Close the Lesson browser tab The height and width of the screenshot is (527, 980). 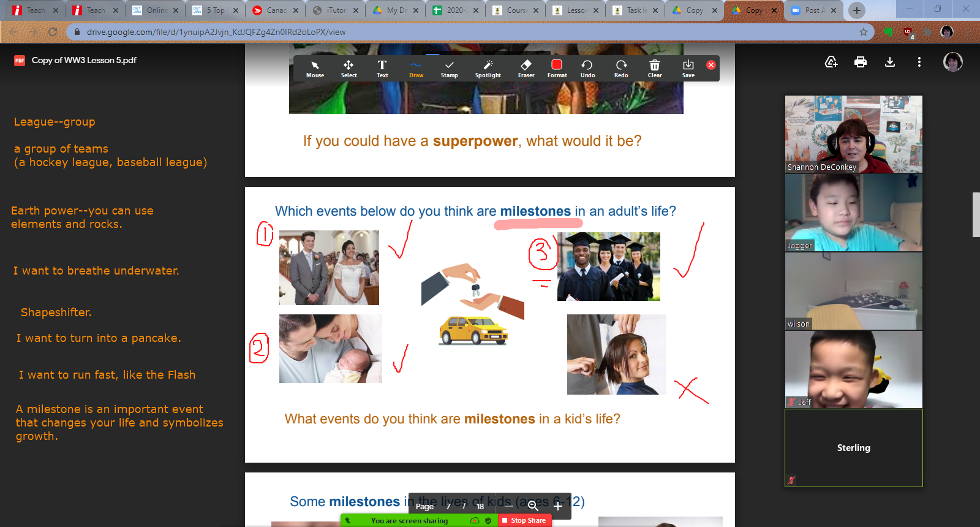tap(596, 10)
